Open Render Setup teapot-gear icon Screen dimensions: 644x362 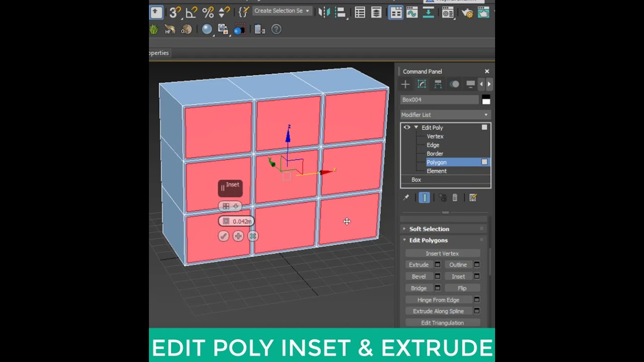coord(467,13)
